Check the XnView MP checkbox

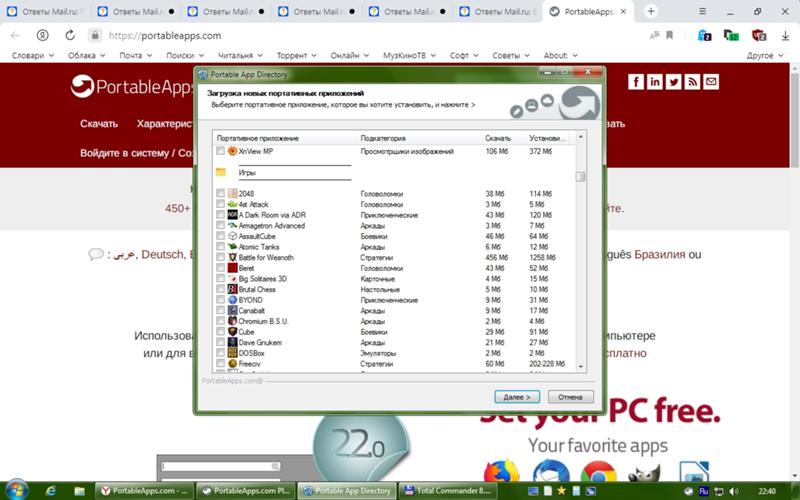click(220, 151)
